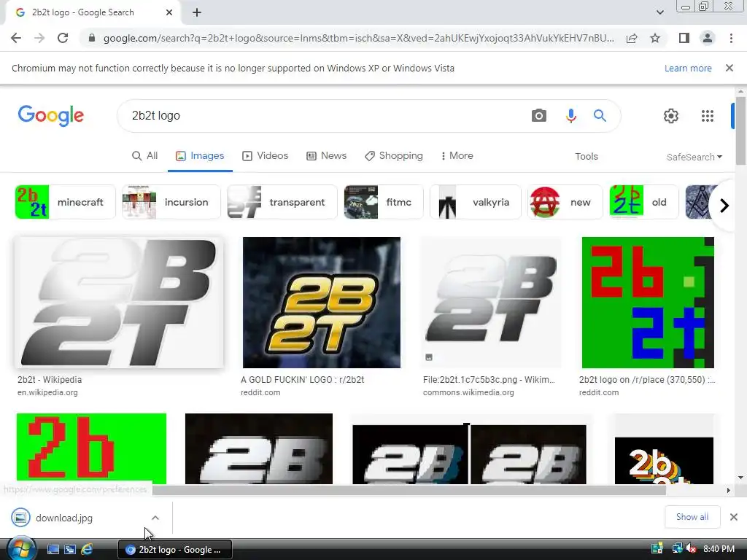Reload the current page
Image resolution: width=747 pixels, height=560 pixels.
[x=63, y=38]
